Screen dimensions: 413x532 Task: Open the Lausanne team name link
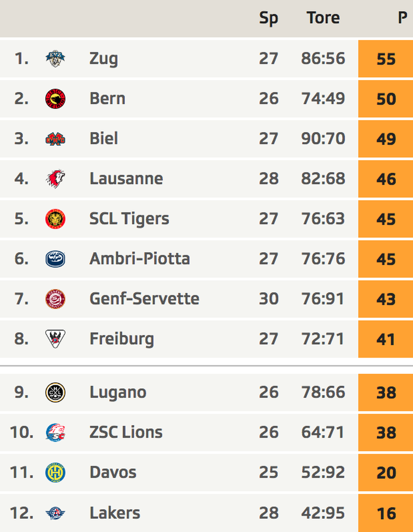[126, 179]
